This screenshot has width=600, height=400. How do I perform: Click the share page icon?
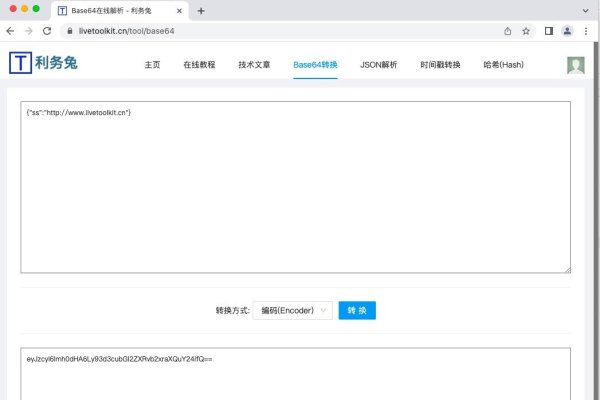(x=508, y=31)
